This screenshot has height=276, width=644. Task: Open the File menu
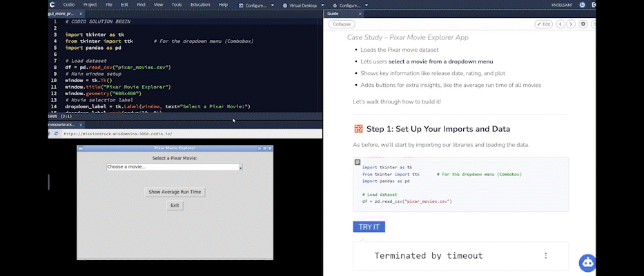pos(108,5)
